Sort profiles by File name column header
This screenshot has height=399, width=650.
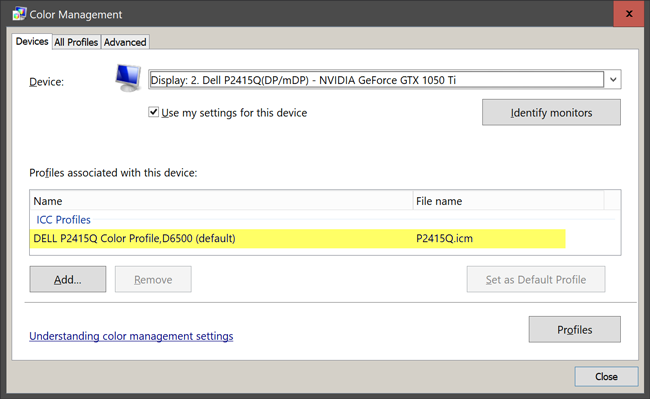pos(509,201)
